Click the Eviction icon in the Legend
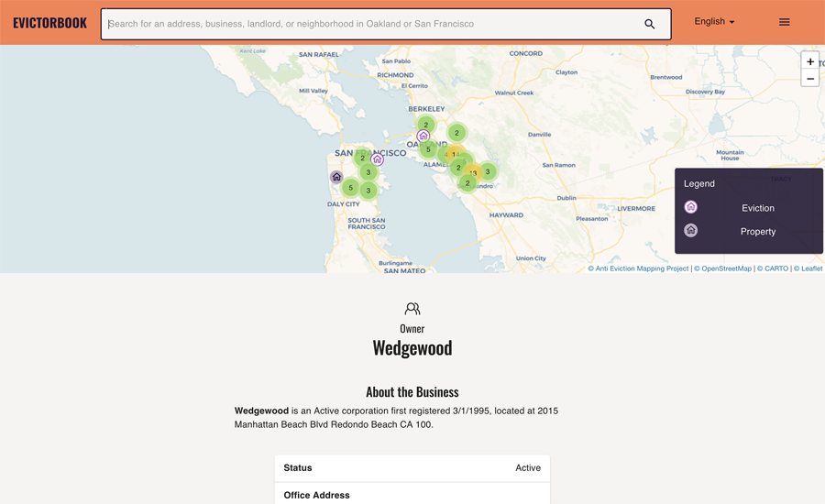Viewport: 825px width, 504px height. [691, 207]
